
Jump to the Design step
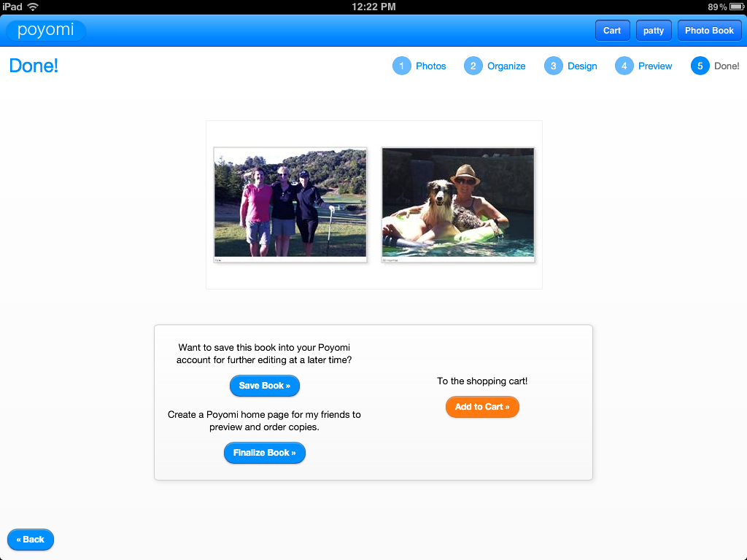click(x=582, y=66)
